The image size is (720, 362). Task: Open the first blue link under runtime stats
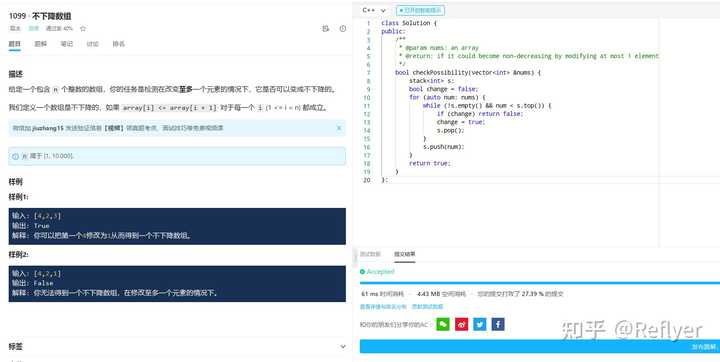click(x=383, y=306)
